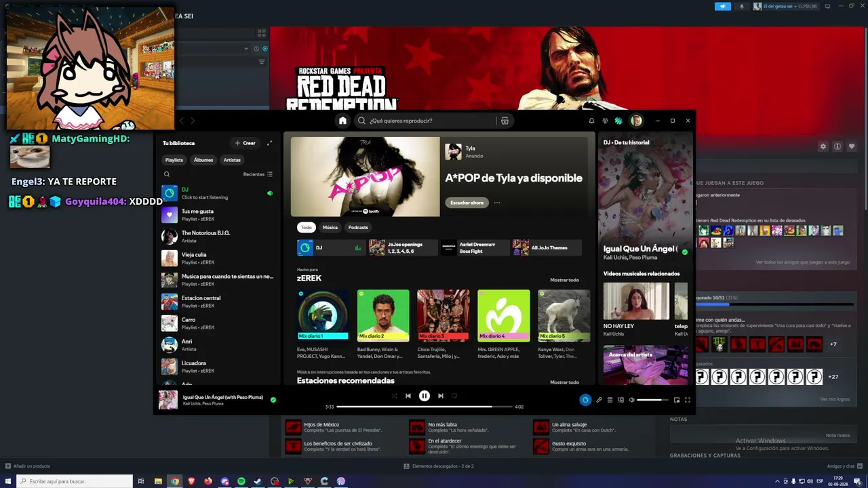The width and height of the screenshot is (868, 488).
Task: Open the Recientes sort dropdown
Action: (258, 174)
